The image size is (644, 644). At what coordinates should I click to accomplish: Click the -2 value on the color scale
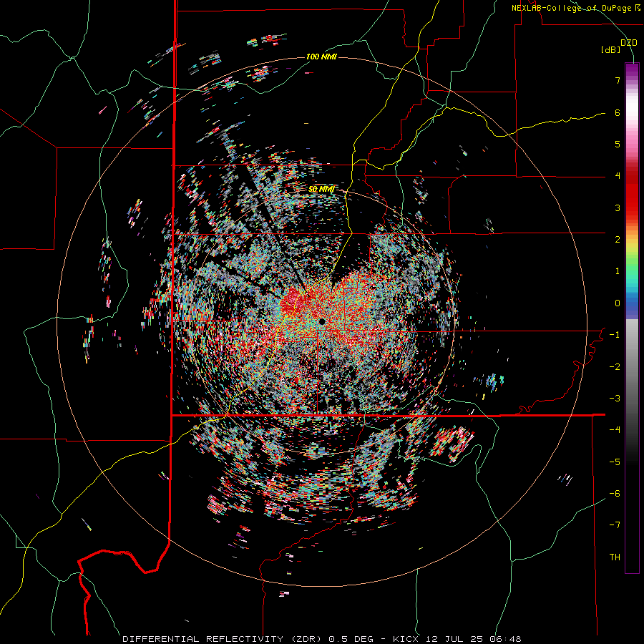click(615, 367)
